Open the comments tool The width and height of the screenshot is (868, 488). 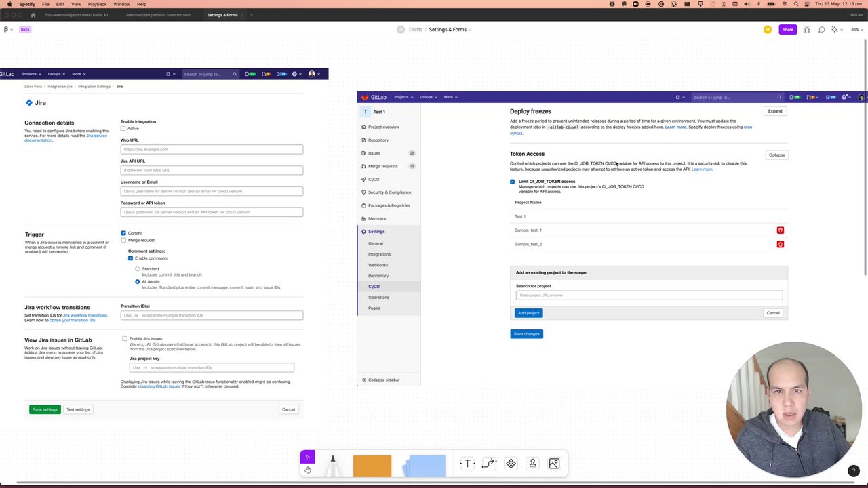tap(821, 30)
